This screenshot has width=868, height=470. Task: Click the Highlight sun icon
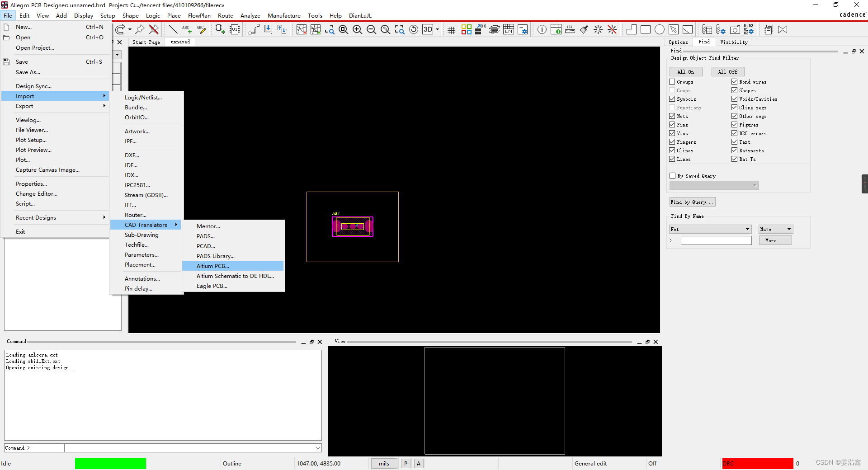point(598,30)
